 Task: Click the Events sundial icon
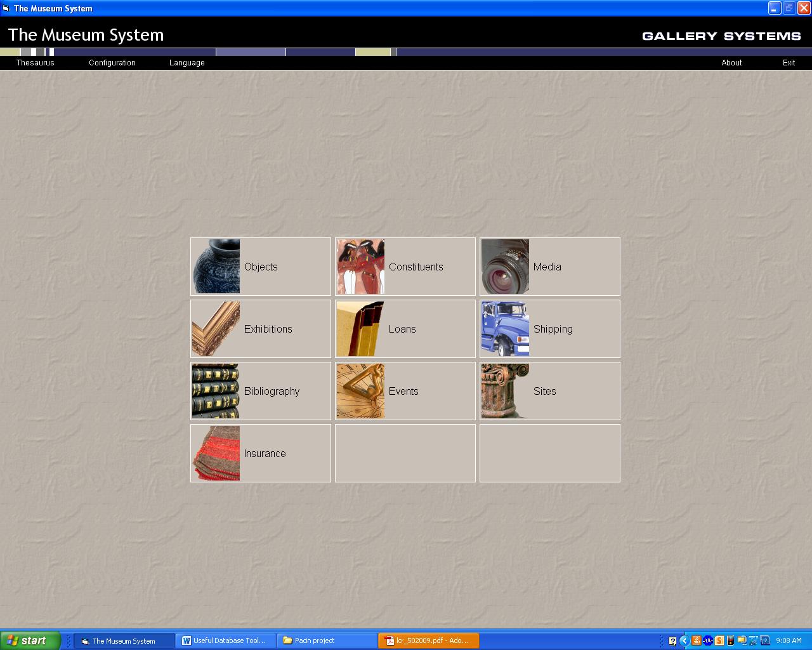tap(360, 391)
